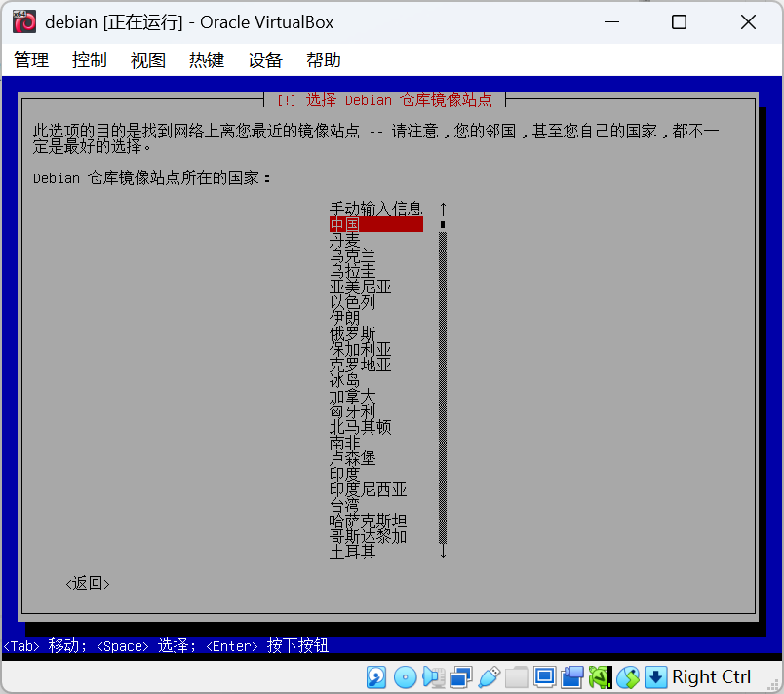
Task: Select 南非 in the country list
Action: [344, 443]
